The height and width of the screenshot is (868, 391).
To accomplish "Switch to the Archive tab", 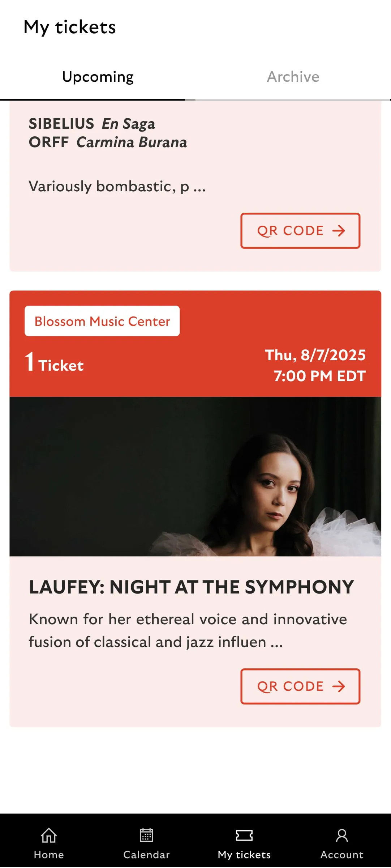I will coord(293,76).
